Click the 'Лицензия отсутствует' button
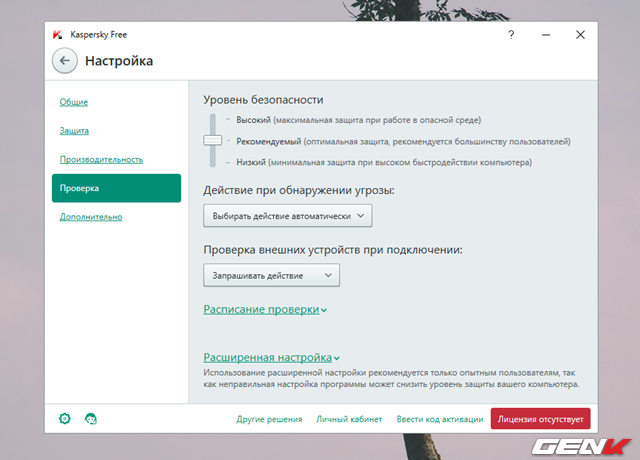This screenshot has height=460, width=640. 540,419
